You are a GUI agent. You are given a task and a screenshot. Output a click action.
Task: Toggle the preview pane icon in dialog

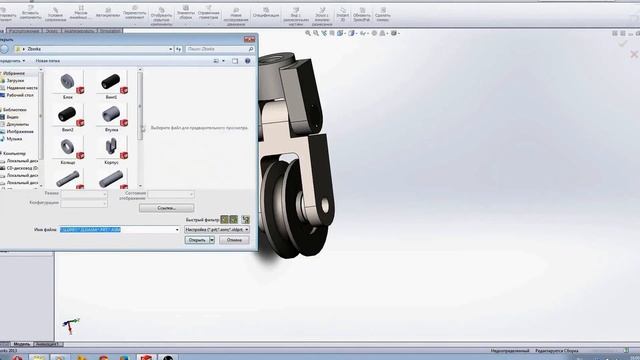point(235,61)
